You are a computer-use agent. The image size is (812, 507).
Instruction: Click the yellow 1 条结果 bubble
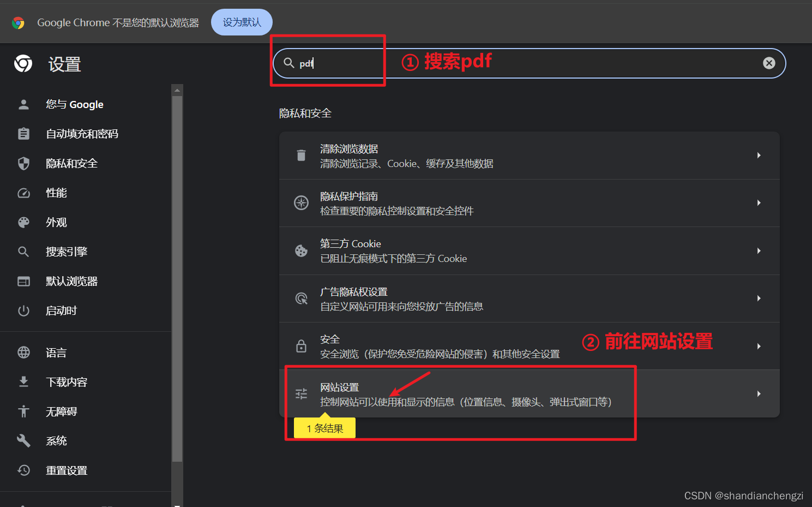324,428
